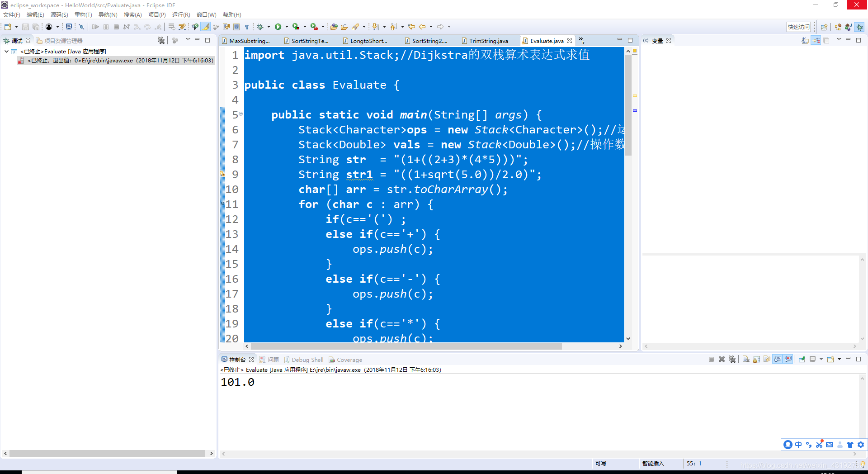This screenshot has width=868, height=474.
Task: Click Debug view horizontal scrollbar
Action: tap(108, 453)
